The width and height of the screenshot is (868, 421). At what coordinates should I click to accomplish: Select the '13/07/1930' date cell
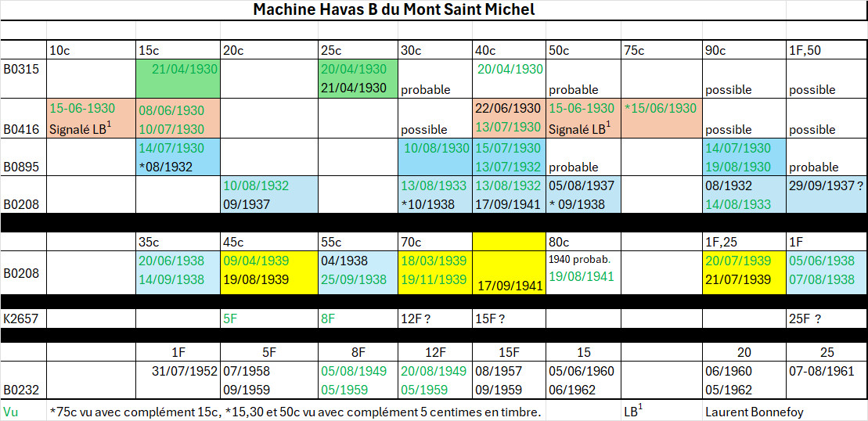[507, 128]
